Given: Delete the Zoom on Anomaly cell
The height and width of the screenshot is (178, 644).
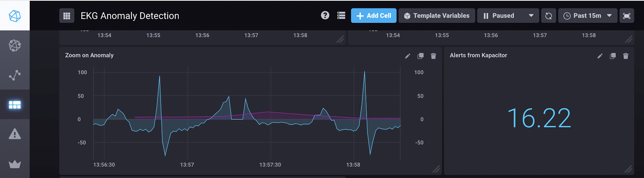Looking at the screenshot, I should click(433, 56).
